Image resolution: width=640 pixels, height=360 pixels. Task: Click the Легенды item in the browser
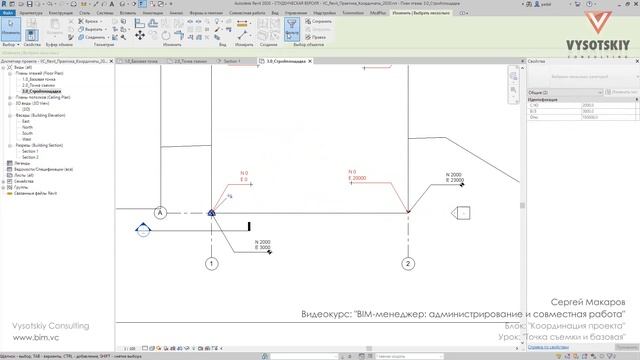pos(22,163)
